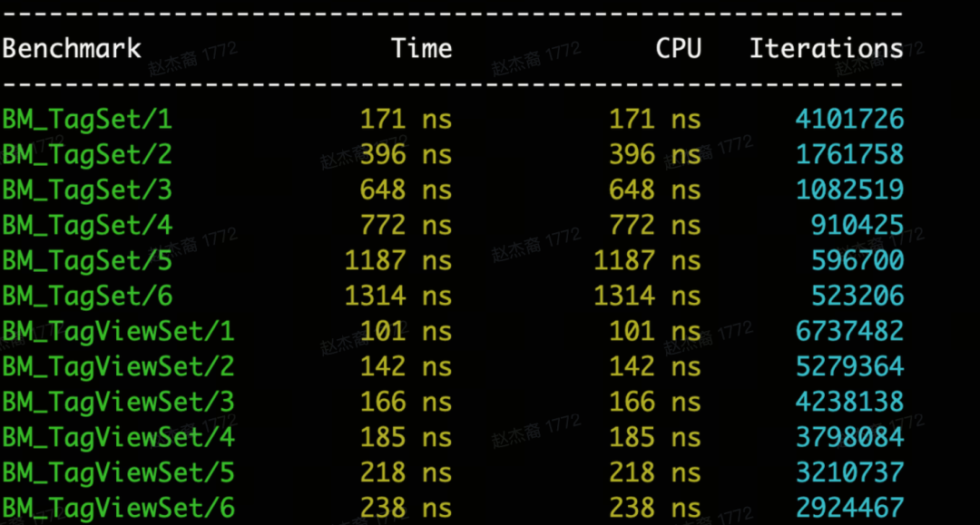Viewport: 980px width, 525px height.
Task: Click the "Benchmark" column header text
Action: [72, 49]
